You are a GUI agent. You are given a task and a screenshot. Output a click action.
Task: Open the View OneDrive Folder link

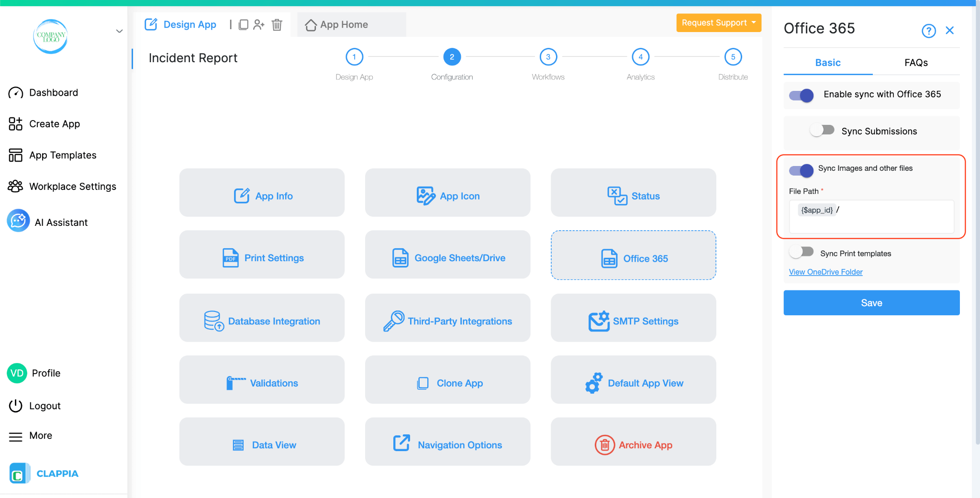click(x=825, y=272)
